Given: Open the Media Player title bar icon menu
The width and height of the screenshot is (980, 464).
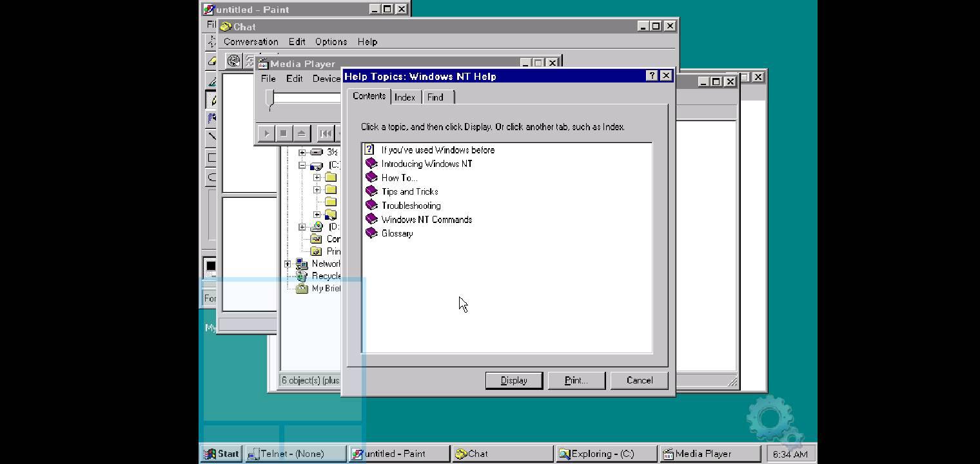Looking at the screenshot, I should pyautogui.click(x=262, y=64).
